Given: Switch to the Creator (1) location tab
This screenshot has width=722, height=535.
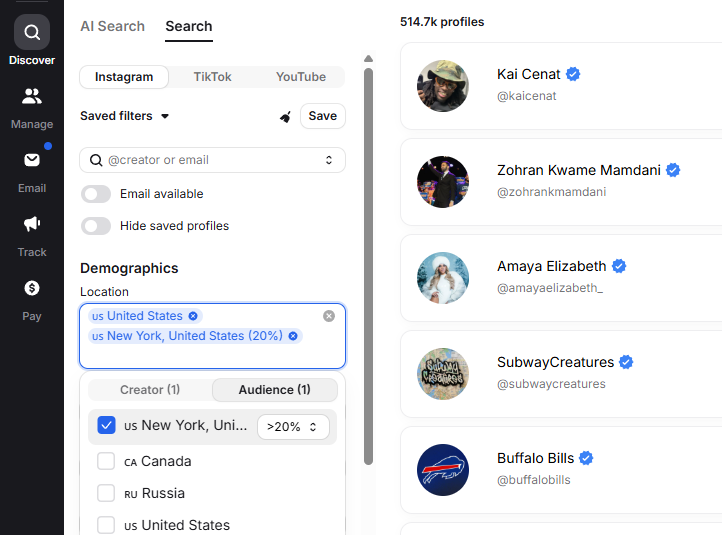Looking at the screenshot, I should pyautogui.click(x=150, y=390).
